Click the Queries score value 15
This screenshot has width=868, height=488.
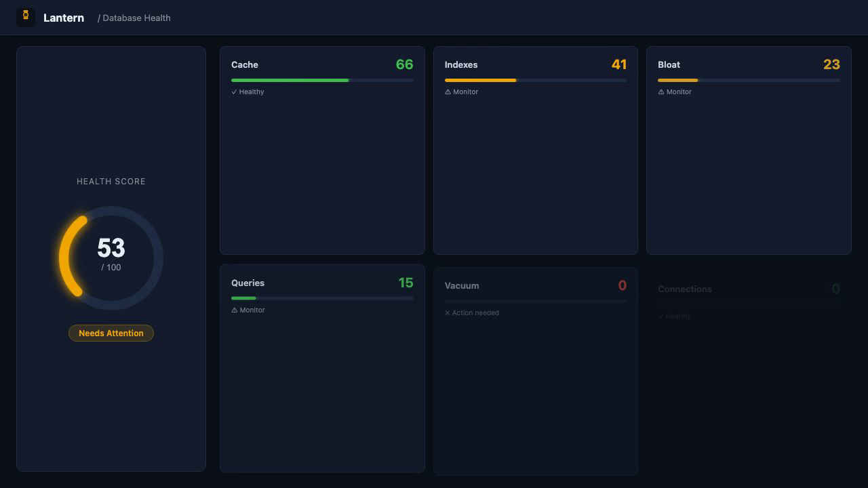406,283
